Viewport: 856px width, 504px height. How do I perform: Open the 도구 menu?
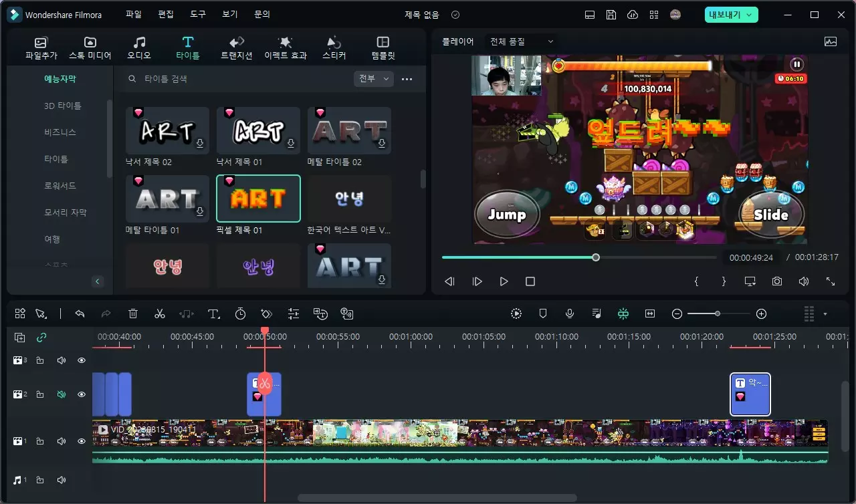tap(198, 14)
